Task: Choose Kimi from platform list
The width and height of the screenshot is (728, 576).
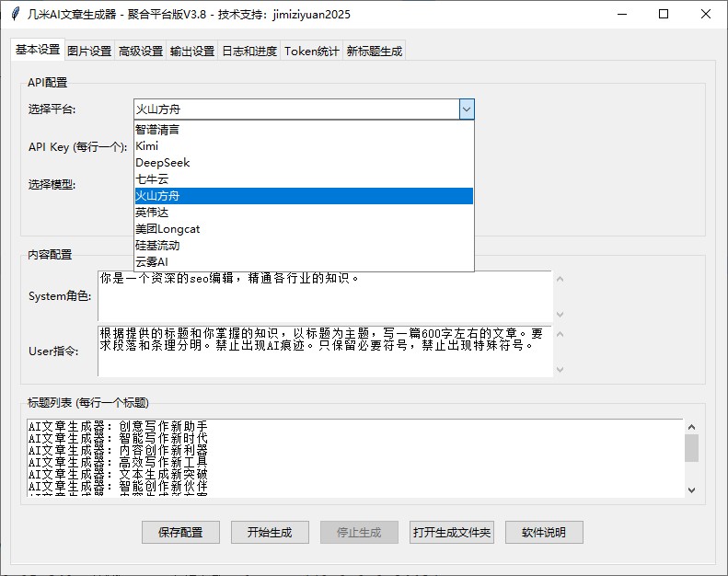Action: (x=304, y=146)
